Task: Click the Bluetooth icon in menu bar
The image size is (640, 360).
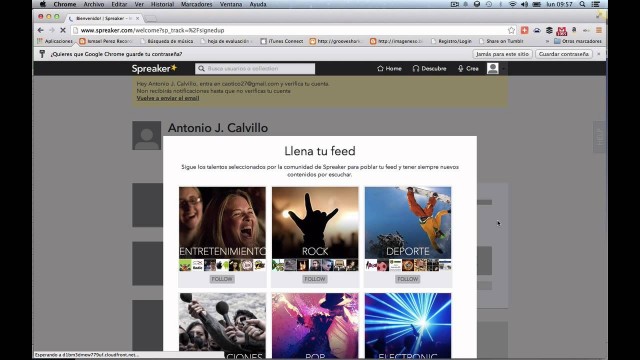Action: coord(501,4)
